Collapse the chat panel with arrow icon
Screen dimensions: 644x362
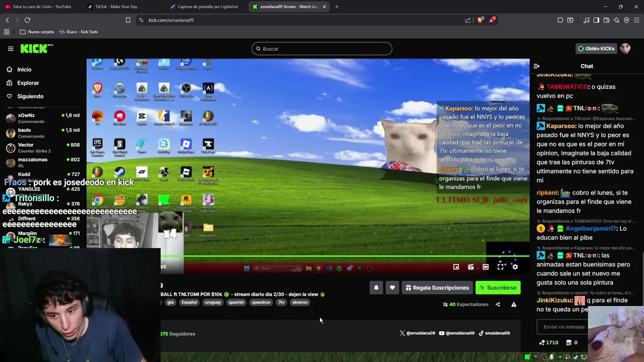tap(536, 66)
